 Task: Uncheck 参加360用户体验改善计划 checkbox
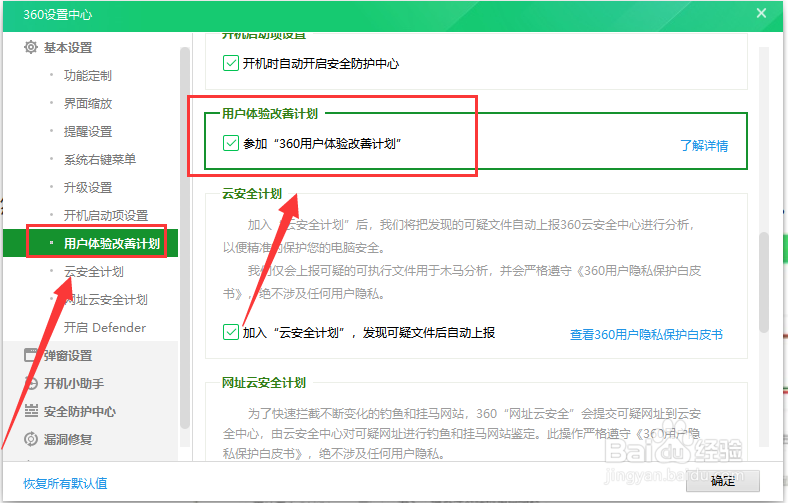(x=231, y=143)
